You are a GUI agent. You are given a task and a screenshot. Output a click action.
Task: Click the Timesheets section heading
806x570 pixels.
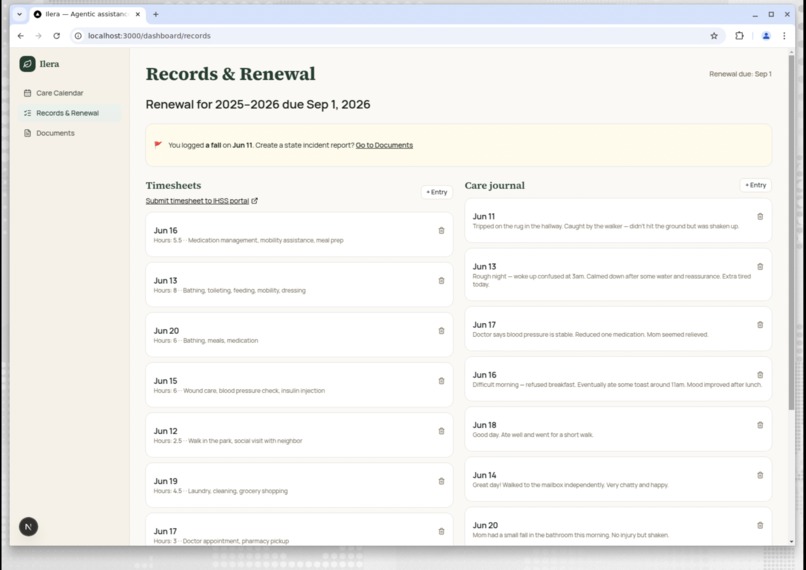point(173,186)
